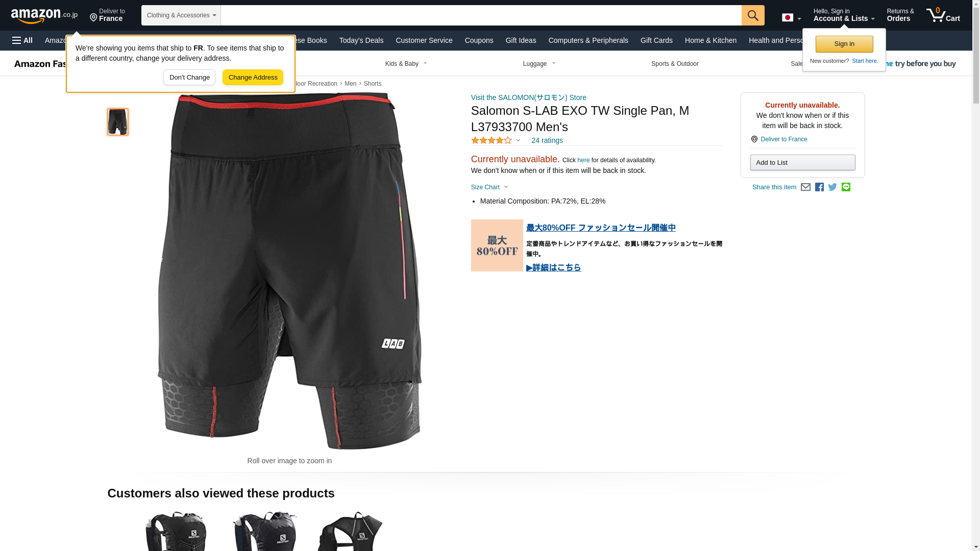Share this item on Facebook
The height and width of the screenshot is (551, 980).
819,187
